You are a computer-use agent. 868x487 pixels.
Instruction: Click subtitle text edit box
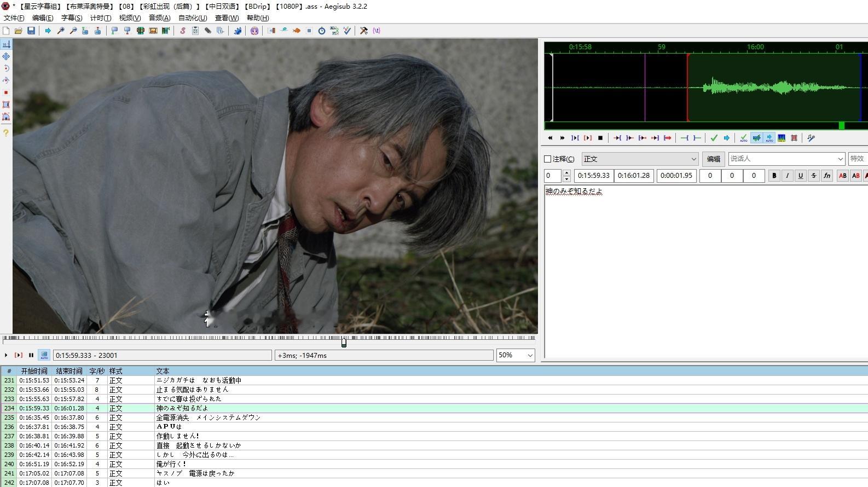coord(706,271)
